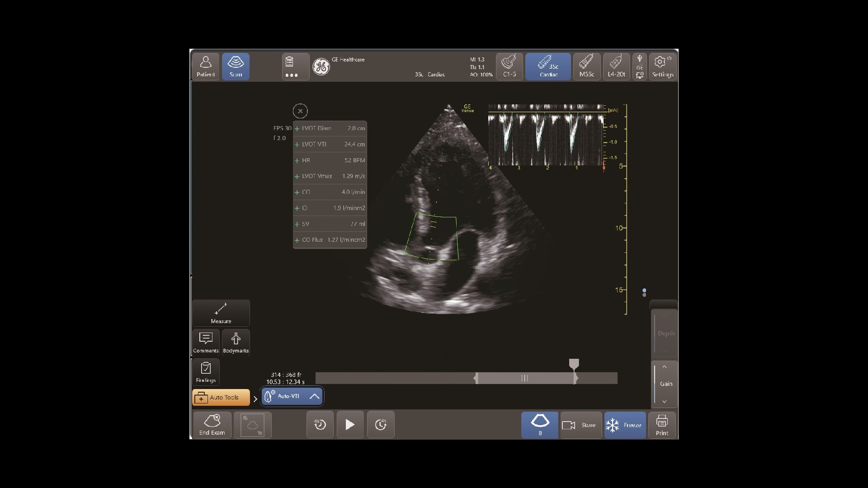Expand the HR 52 BPM row
868x488 pixels.
(x=330, y=160)
